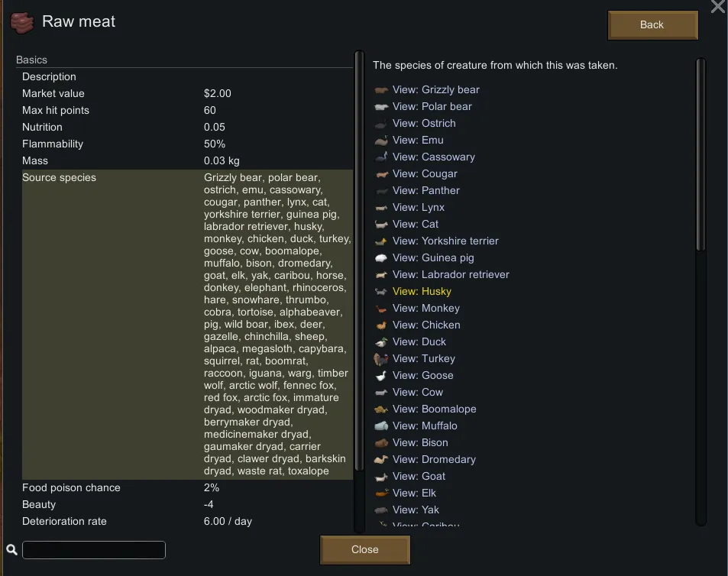Select the Food poison chance row
Viewport: 728px width, 576px height.
pos(186,488)
